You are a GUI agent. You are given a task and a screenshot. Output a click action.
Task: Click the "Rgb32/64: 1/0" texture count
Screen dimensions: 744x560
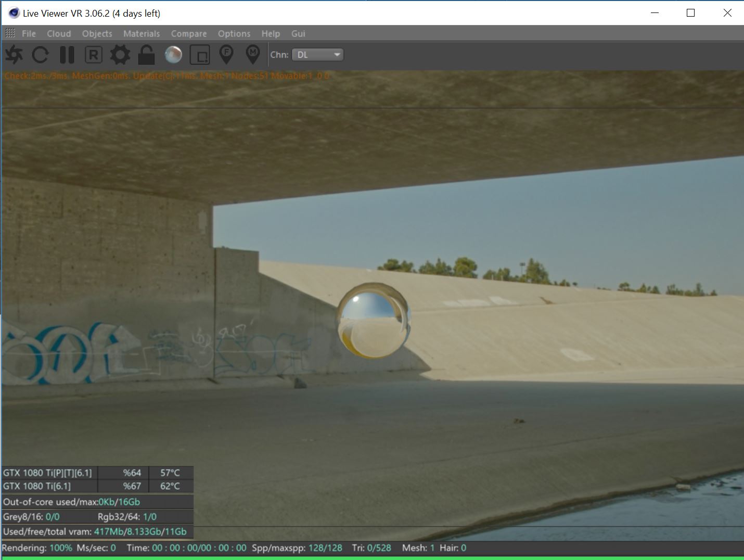[127, 517]
